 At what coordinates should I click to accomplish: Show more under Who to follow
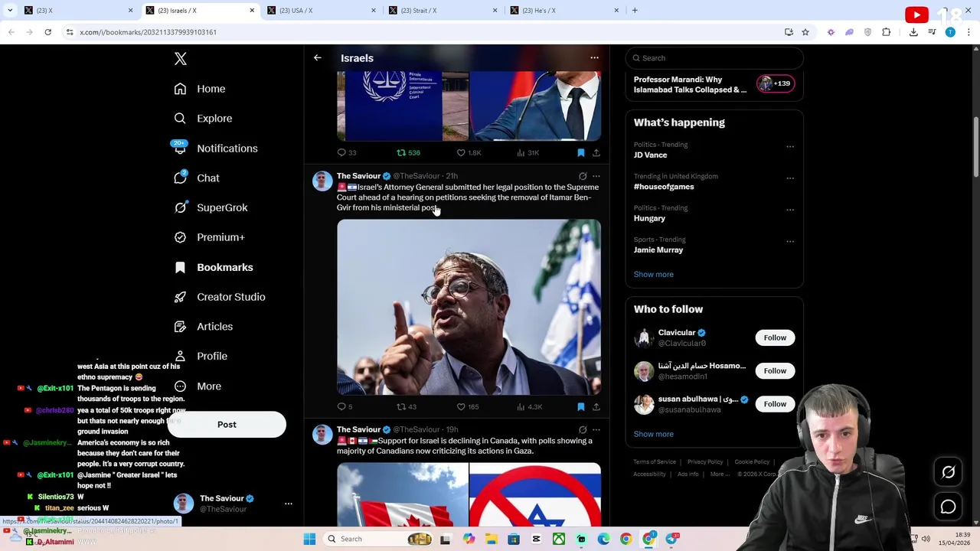(x=653, y=435)
